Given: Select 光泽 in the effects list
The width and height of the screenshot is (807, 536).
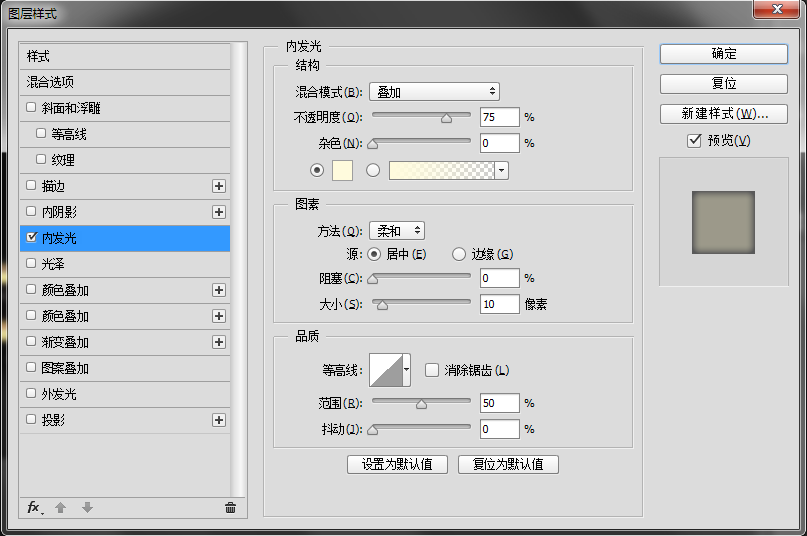Looking at the screenshot, I should click(x=52, y=264).
